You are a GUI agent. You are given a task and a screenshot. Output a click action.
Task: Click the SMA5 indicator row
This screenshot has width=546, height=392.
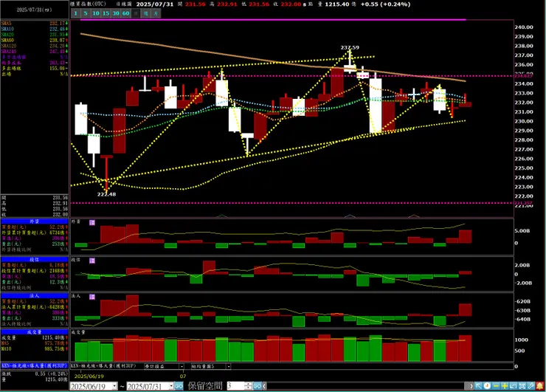tap(34, 24)
